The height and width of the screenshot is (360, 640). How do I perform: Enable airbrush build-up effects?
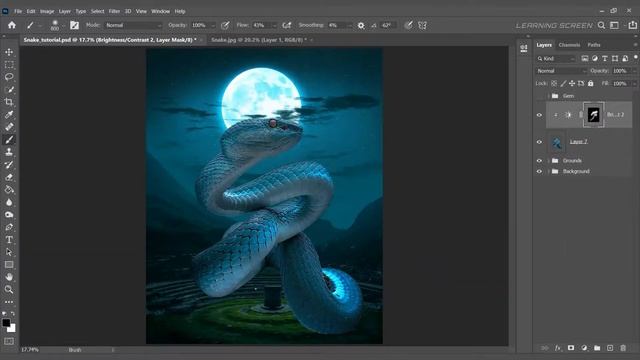coord(287,25)
